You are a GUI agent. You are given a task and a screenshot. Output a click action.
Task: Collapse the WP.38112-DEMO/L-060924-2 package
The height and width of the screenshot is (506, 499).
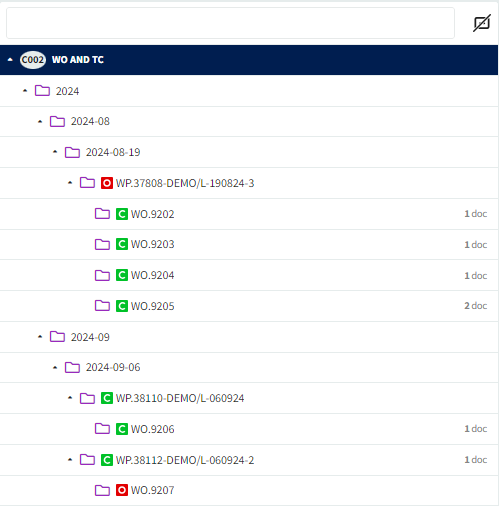pos(70,460)
